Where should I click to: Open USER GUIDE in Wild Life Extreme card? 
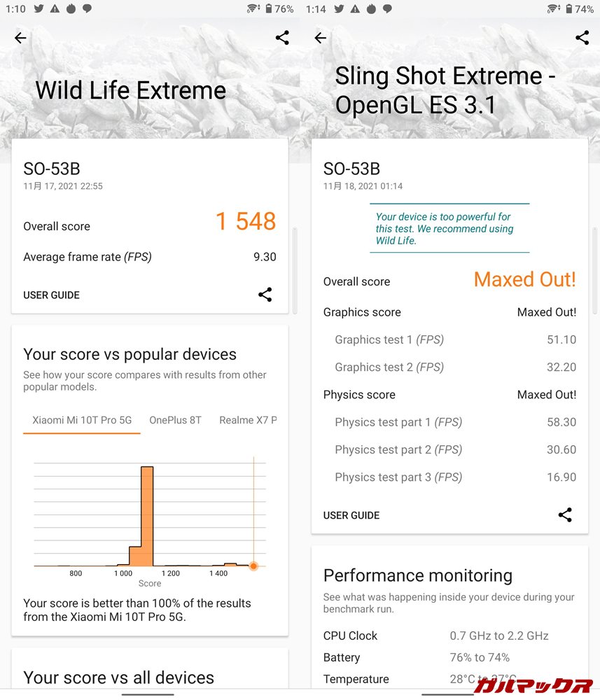[x=51, y=295]
